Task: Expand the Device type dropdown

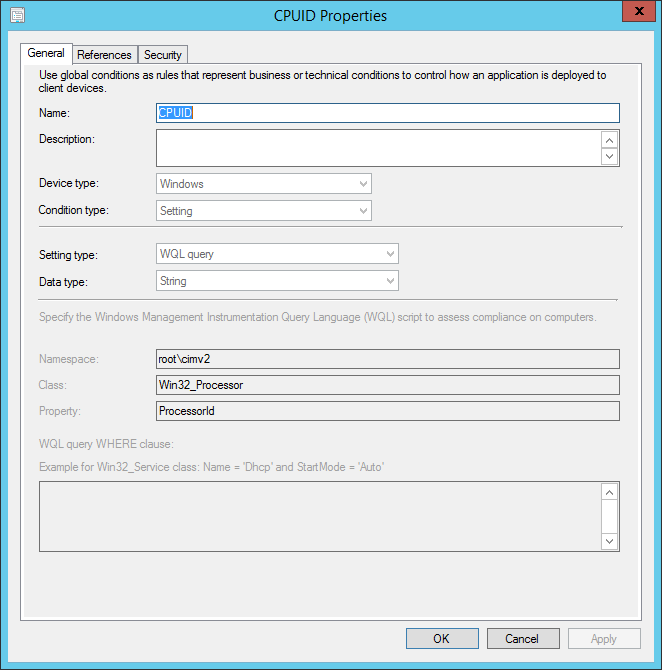Action: click(264, 184)
